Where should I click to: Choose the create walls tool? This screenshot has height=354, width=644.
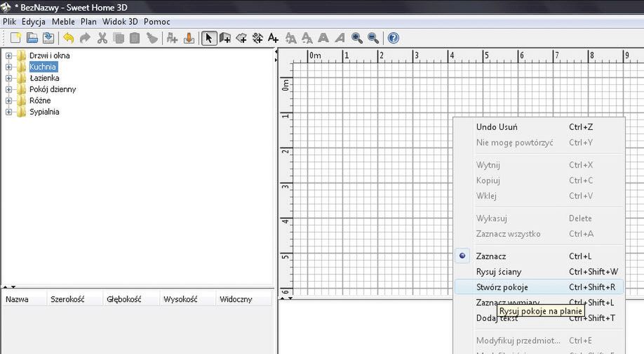point(225,38)
